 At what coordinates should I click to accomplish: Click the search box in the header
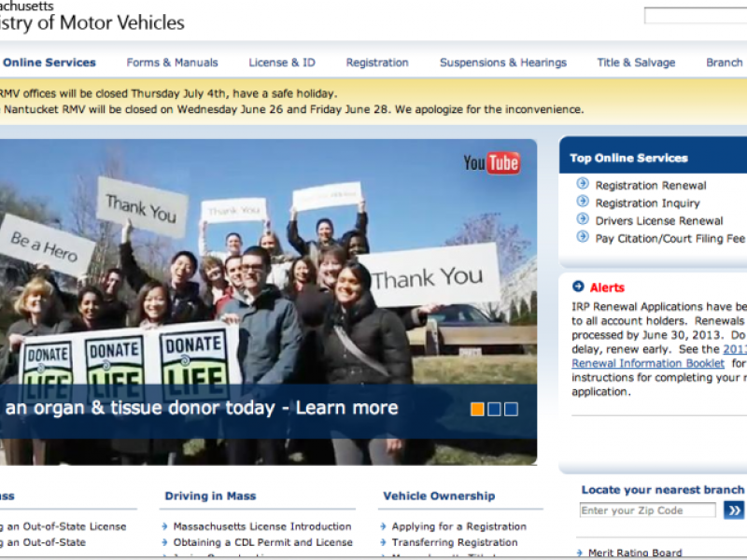(x=696, y=16)
